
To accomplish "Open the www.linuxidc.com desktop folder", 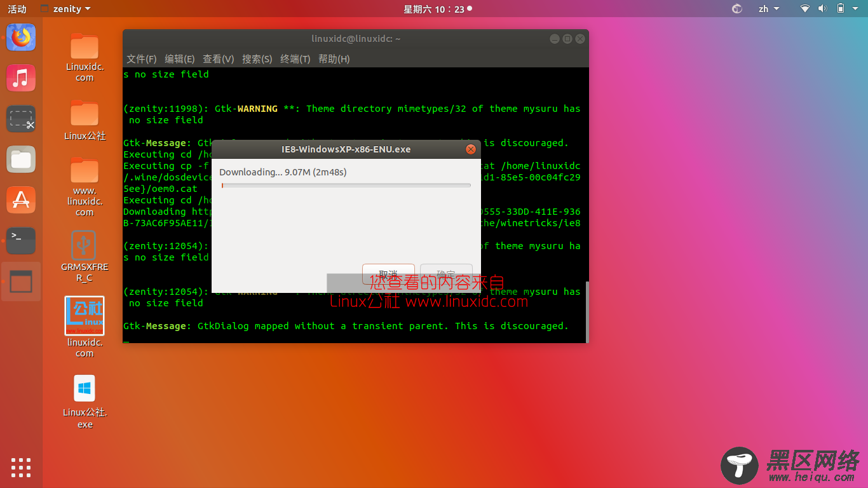I will tap(85, 187).
